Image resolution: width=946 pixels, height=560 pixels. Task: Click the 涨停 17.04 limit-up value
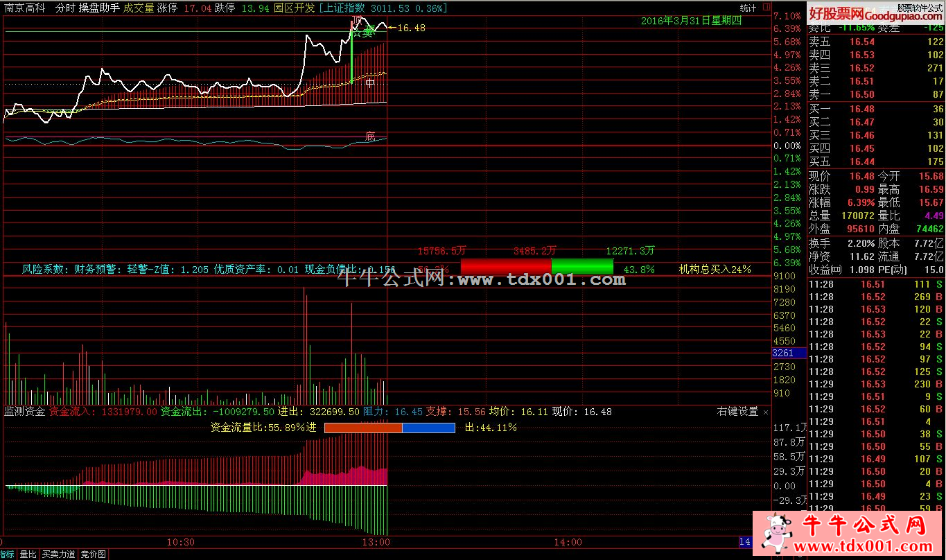coord(185,8)
